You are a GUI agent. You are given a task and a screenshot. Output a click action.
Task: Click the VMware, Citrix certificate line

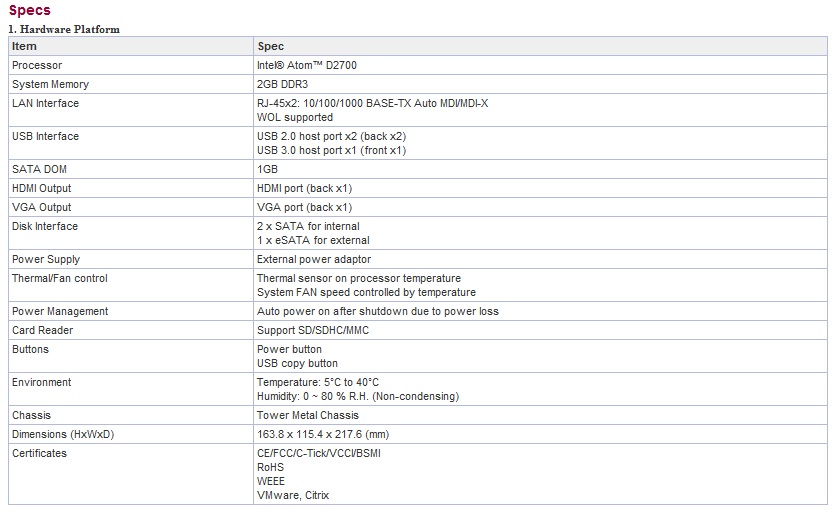[x=293, y=495]
